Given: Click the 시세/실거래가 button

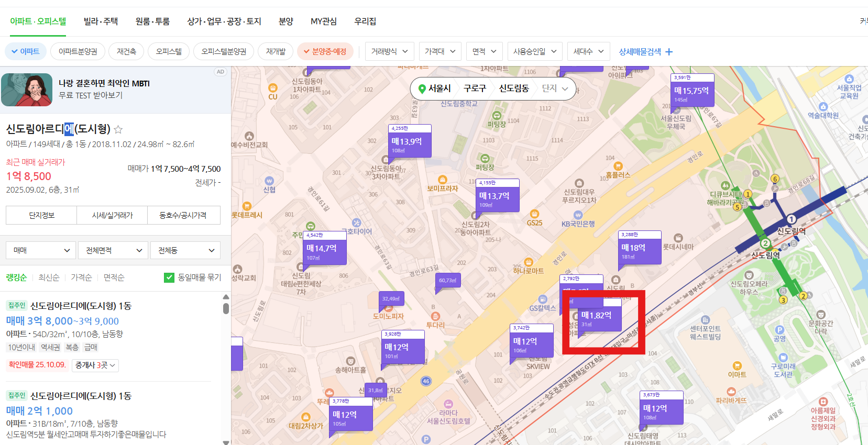Looking at the screenshot, I should [112, 215].
